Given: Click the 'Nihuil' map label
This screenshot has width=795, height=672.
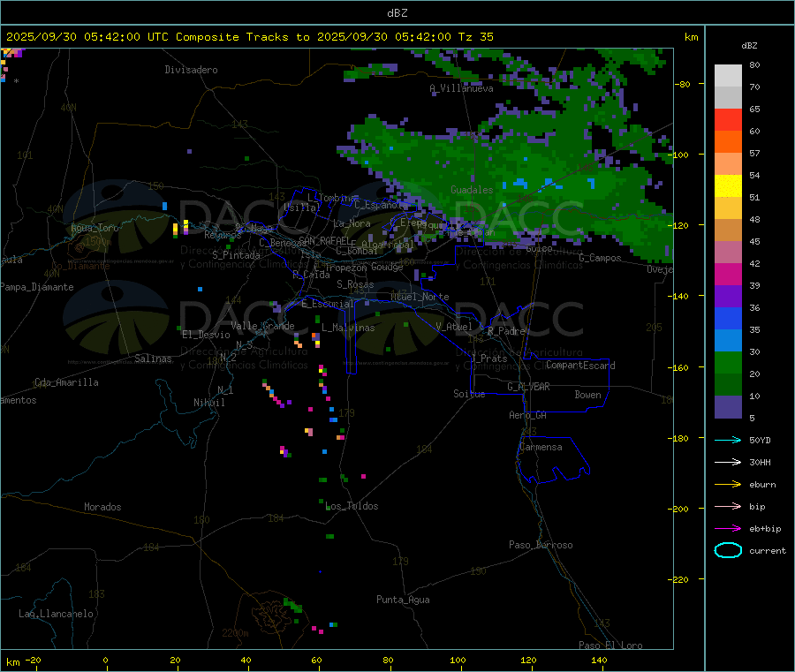Looking at the screenshot, I should click(x=208, y=403).
